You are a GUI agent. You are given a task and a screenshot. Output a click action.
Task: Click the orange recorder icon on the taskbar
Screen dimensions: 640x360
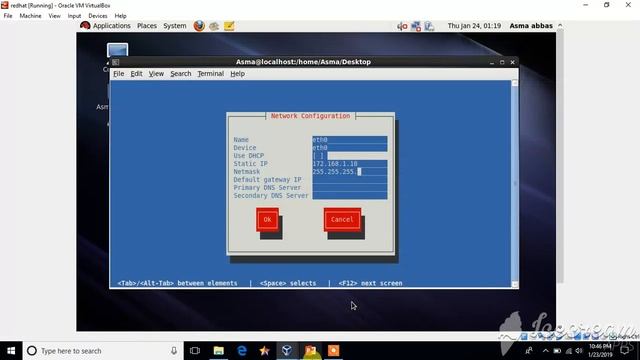333,351
